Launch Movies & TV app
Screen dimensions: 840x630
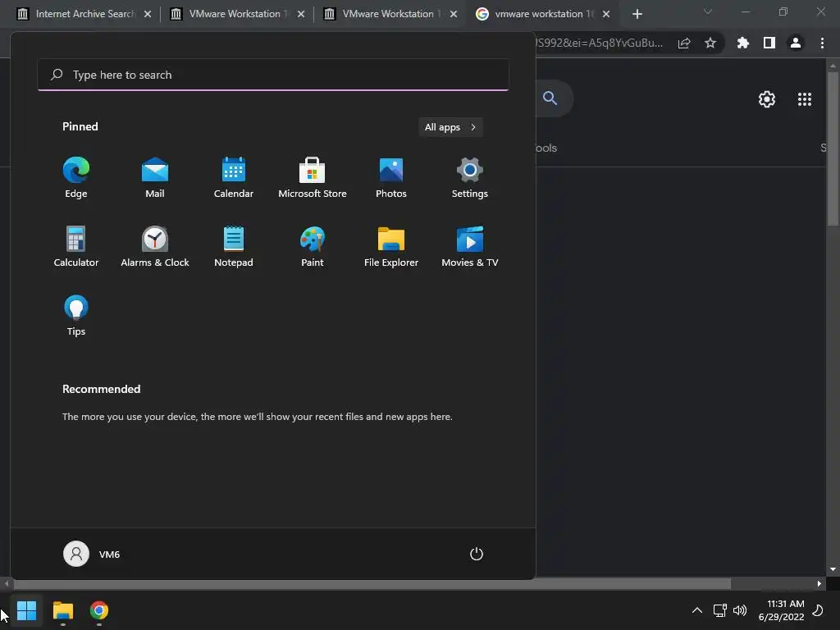pyautogui.click(x=470, y=247)
